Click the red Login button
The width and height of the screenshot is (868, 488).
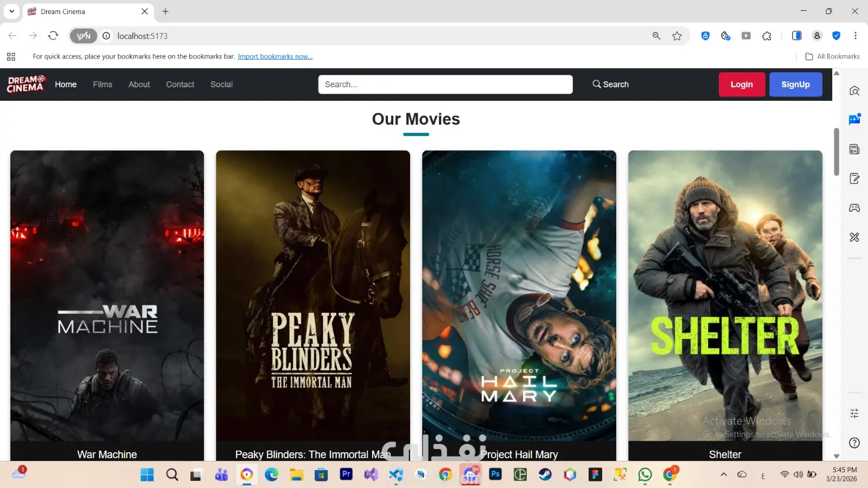point(742,85)
